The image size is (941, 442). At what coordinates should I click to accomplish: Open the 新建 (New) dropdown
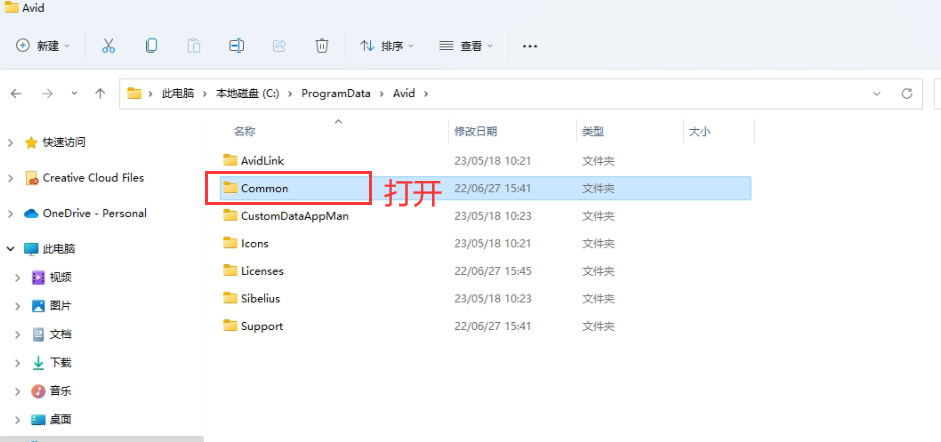(44, 46)
